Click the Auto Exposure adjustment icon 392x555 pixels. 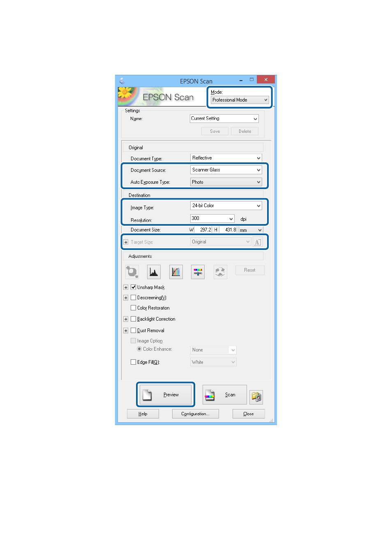pos(132,272)
